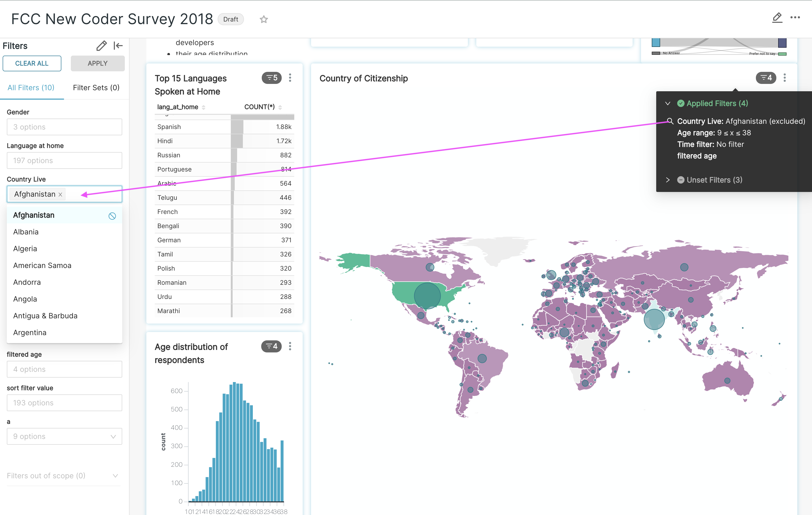This screenshot has width=812, height=515.
Task: Collapse the Applied Filters list
Action: point(668,104)
